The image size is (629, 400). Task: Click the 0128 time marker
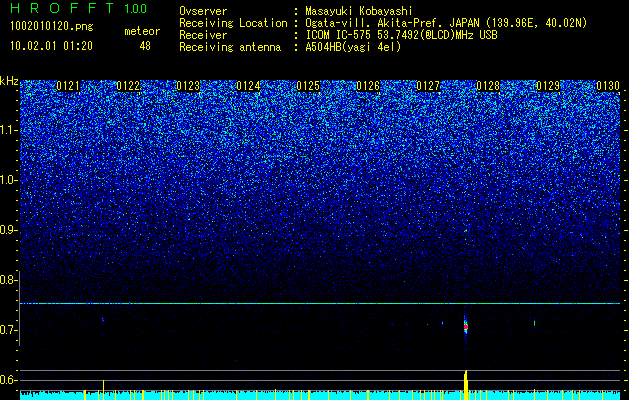(x=488, y=86)
